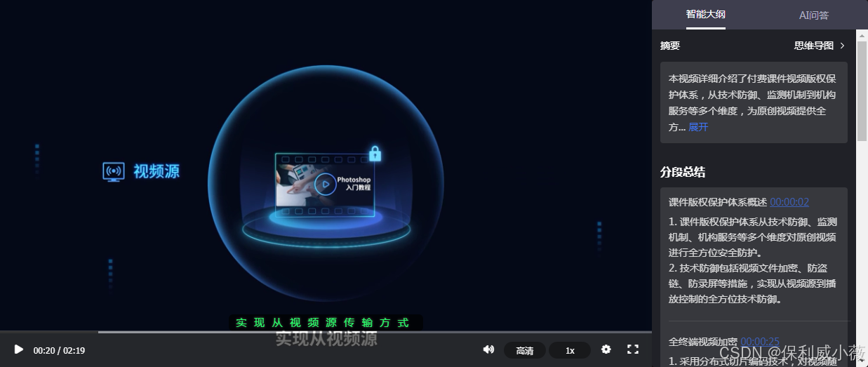
Task: Switch to the AI问答 tab
Action: [814, 15]
